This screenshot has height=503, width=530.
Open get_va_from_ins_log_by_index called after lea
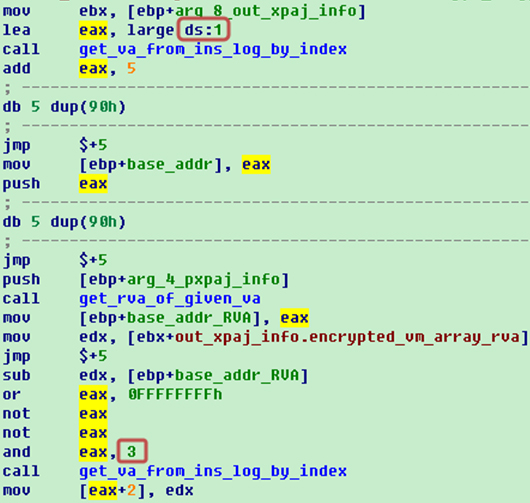(x=213, y=50)
